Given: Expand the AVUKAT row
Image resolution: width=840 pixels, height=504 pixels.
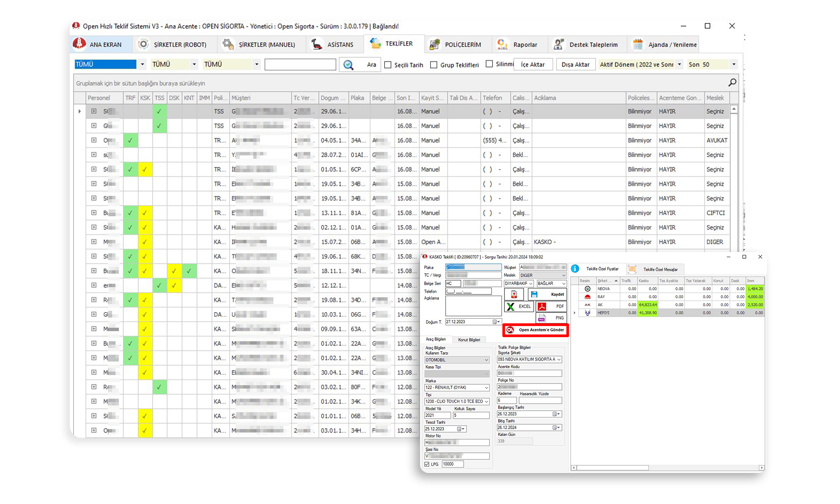Looking at the screenshot, I should 94,140.
